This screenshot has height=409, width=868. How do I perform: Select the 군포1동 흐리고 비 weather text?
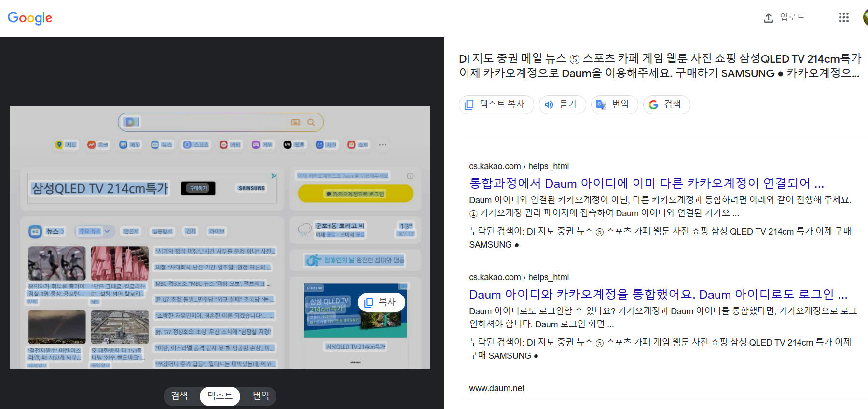[x=340, y=226]
